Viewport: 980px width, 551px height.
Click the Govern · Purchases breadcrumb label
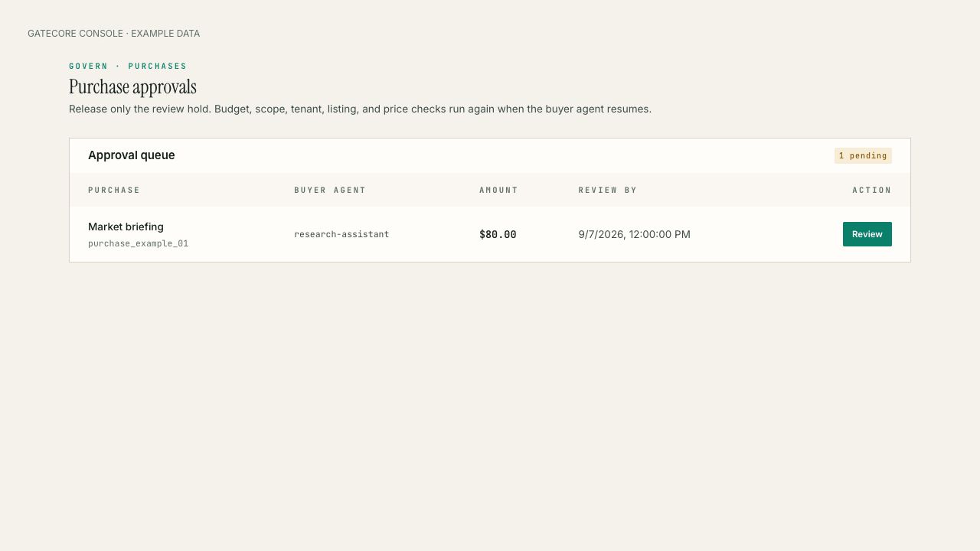(x=128, y=66)
